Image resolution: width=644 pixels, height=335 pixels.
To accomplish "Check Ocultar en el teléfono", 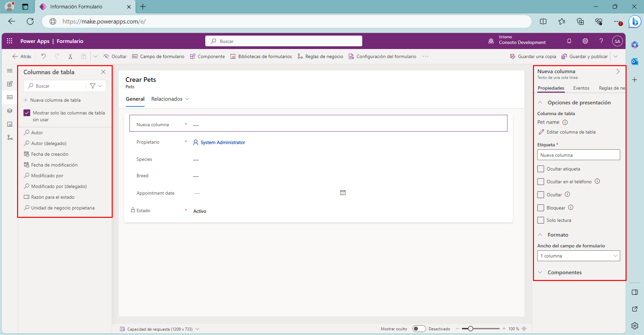I will pyautogui.click(x=541, y=182).
